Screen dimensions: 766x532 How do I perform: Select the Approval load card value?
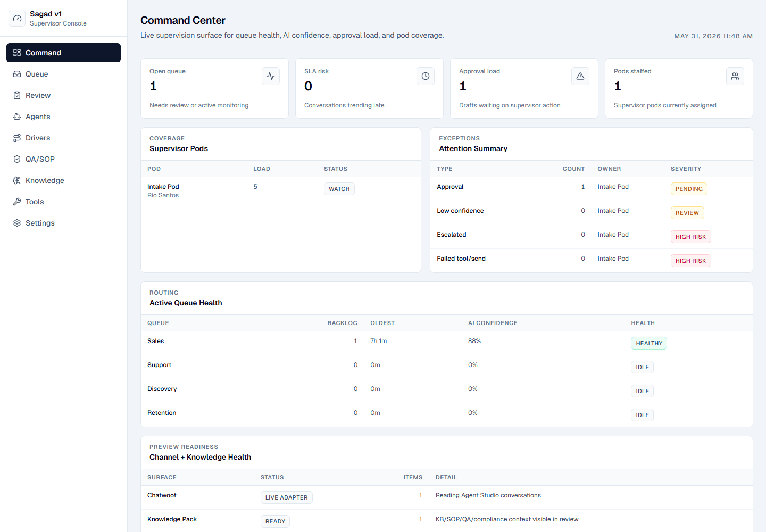[463, 86]
